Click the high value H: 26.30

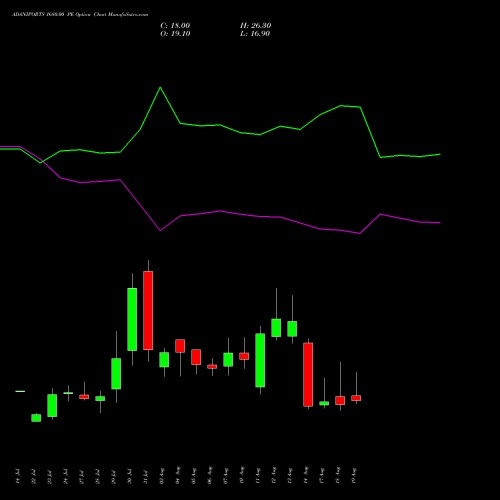(256, 26)
